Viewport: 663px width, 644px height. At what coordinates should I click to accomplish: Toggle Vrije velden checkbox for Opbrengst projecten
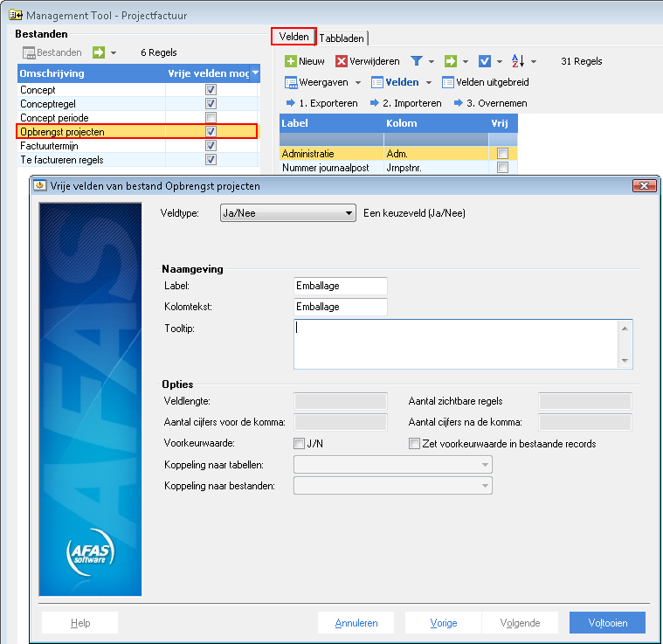pos(211,131)
